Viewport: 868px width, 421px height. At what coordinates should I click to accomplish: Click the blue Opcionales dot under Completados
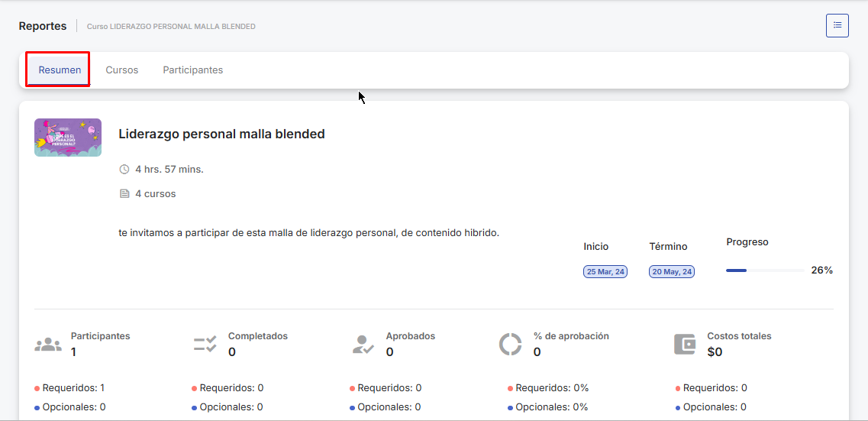pyautogui.click(x=195, y=407)
